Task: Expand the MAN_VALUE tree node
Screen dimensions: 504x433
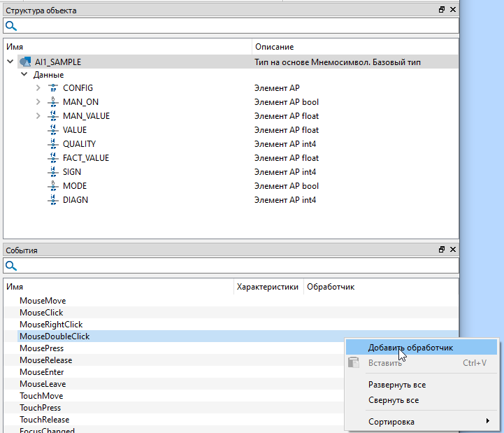Action: coord(38,116)
